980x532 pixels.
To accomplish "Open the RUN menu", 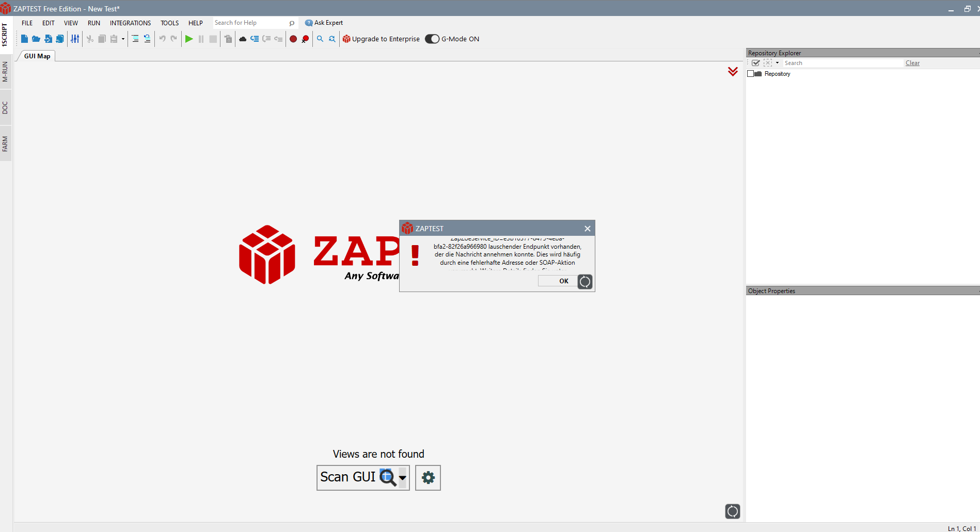I will (94, 23).
